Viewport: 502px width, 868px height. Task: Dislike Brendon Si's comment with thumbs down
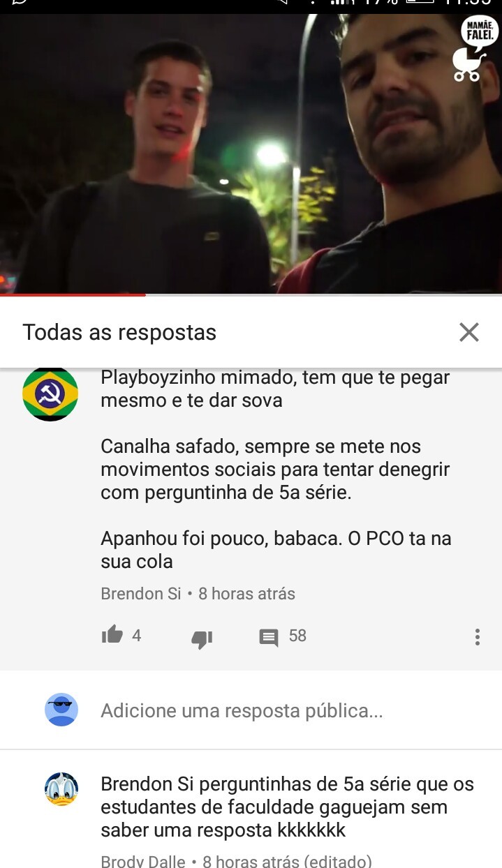coord(202,639)
